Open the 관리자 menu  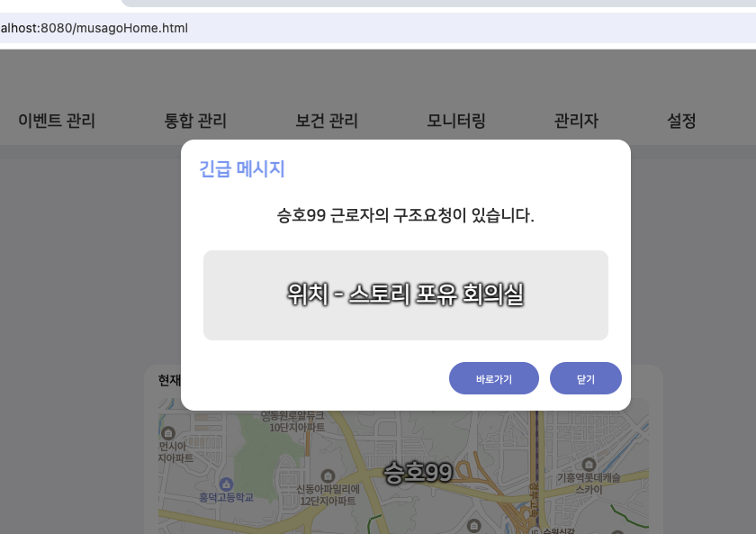point(576,121)
